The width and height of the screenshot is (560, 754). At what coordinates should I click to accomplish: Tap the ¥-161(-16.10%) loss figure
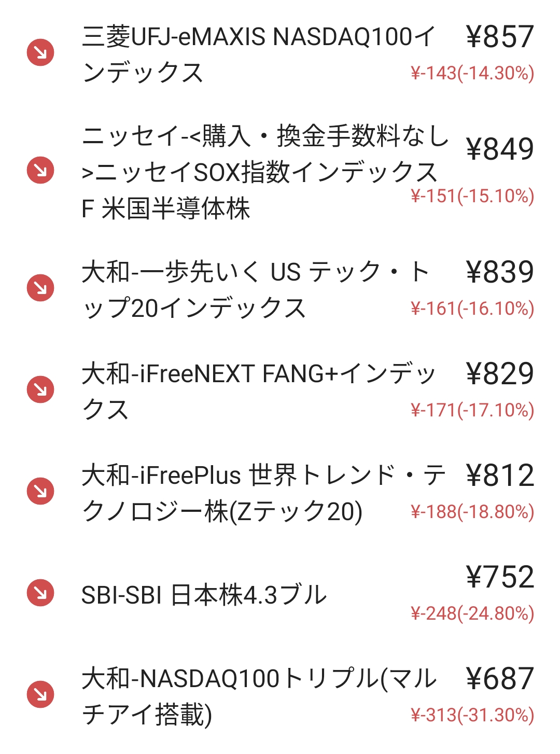[x=472, y=309]
